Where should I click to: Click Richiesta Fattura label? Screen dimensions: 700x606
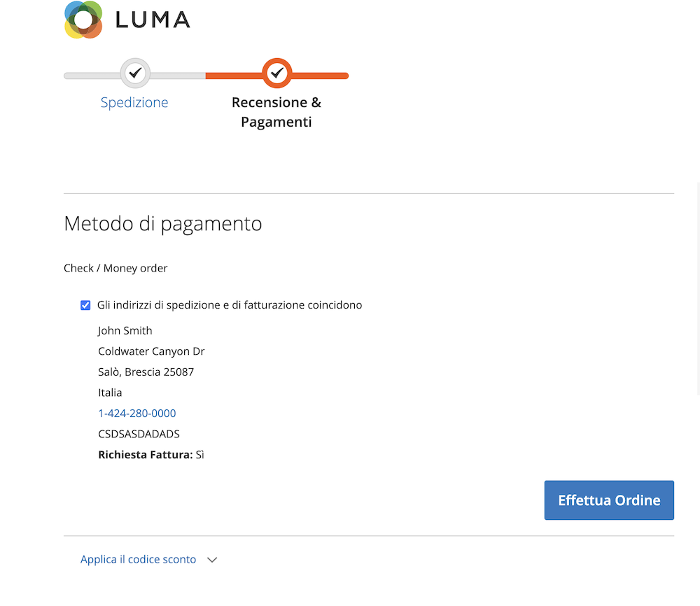[x=146, y=455]
